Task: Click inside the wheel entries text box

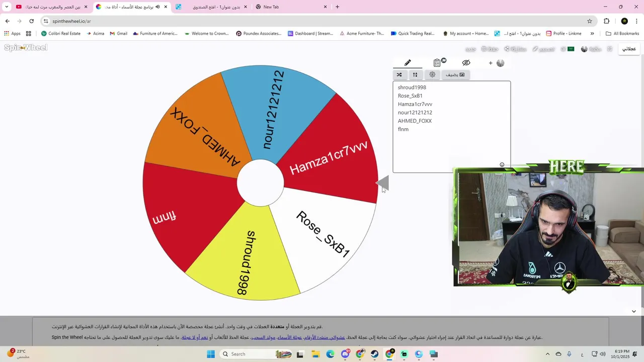Action: (x=452, y=127)
